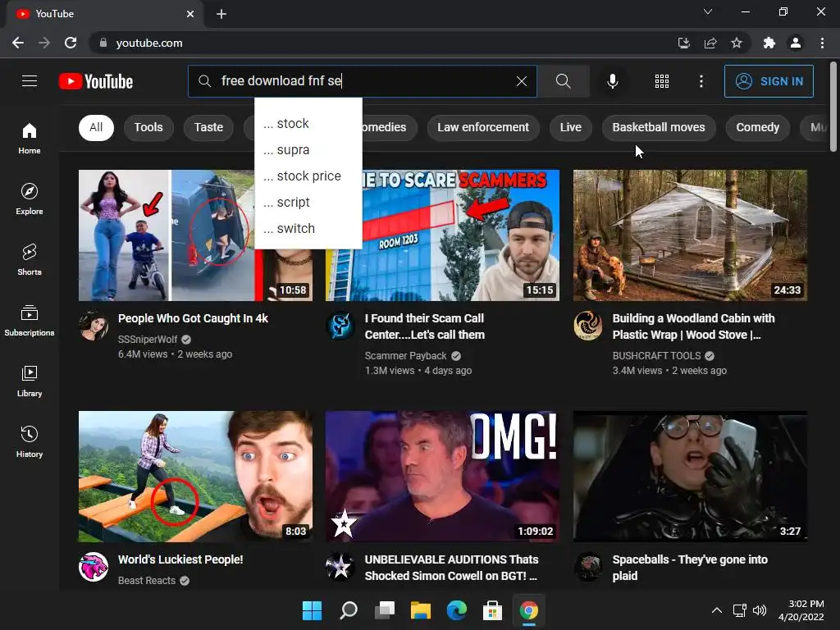The width and height of the screenshot is (840, 630).
Task: Select the Taste filter chip
Action: click(x=208, y=127)
